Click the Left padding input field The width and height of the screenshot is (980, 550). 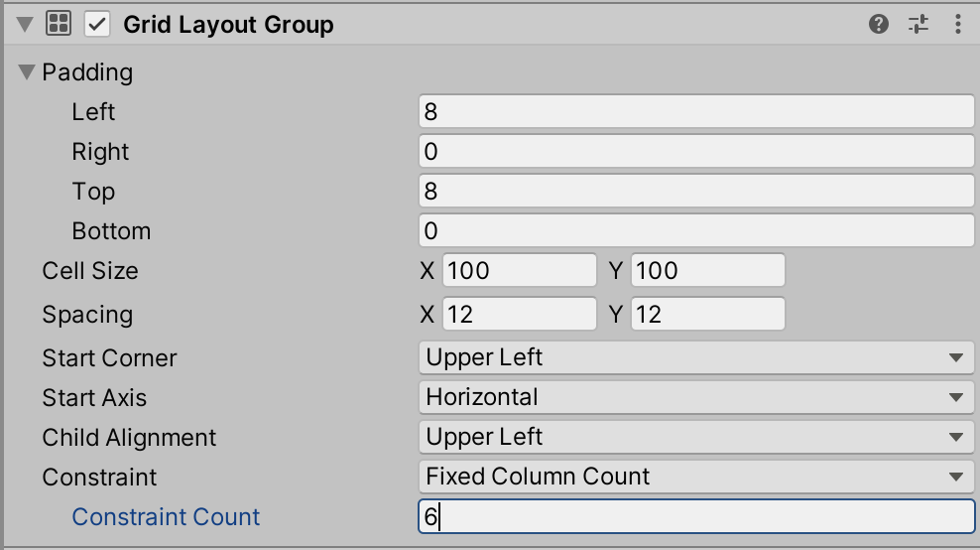(x=695, y=112)
